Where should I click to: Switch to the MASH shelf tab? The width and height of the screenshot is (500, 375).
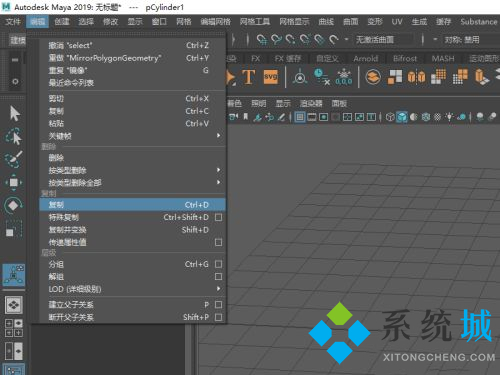pyautogui.click(x=443, y=59)
